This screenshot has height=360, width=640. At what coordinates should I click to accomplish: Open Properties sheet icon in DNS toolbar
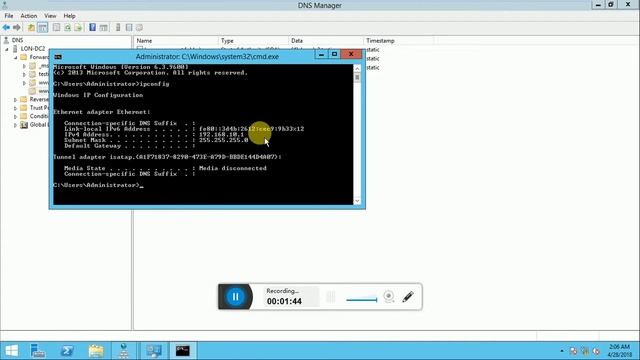tap(56, 27)
